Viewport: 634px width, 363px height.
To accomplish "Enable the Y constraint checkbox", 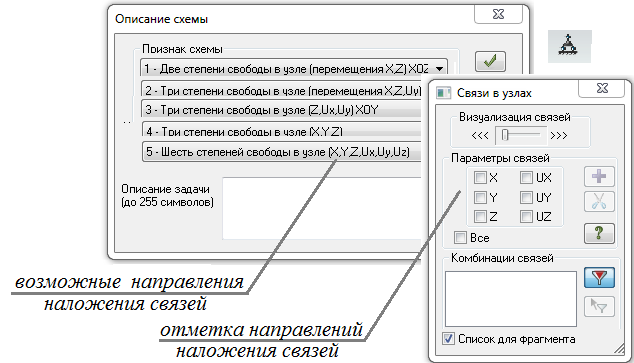I will coord(480,197).
